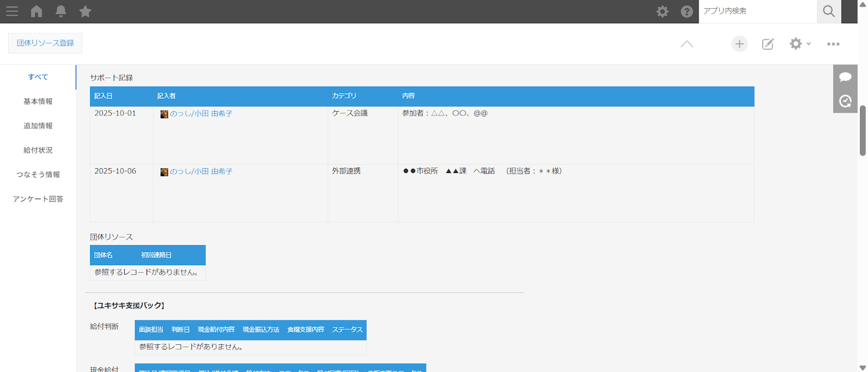This screenshot has height=372, width=868.
Task: Open the hamburger main menu
Action: coord(12,11)
